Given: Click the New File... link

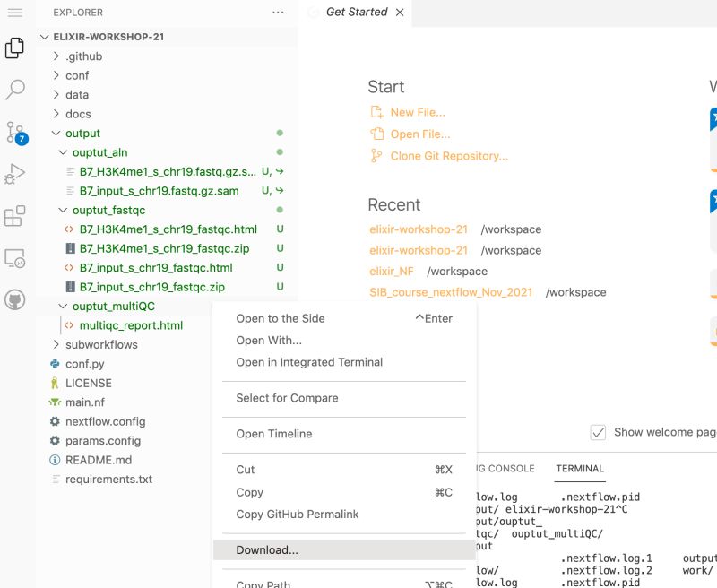Looking at the screenshot, I should (x=418, y=112).
